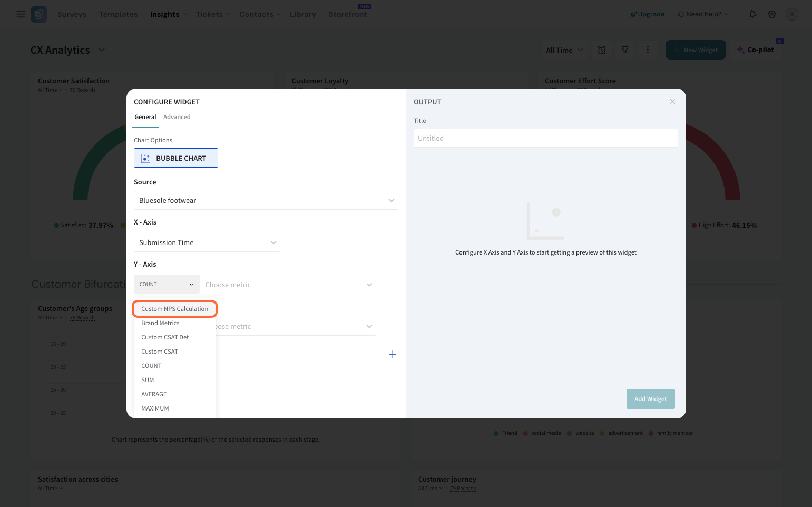Click the plus icon to add Y-axis metric

tap(393, 354)
